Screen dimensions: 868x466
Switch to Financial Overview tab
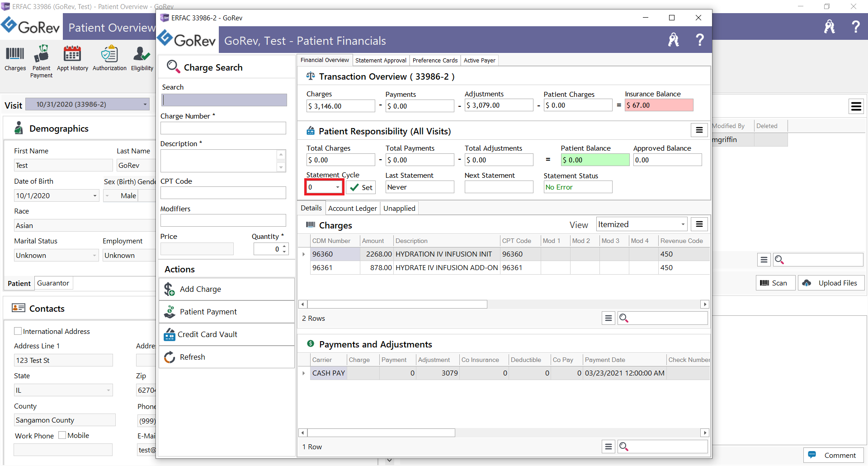(x=325, y=60)
